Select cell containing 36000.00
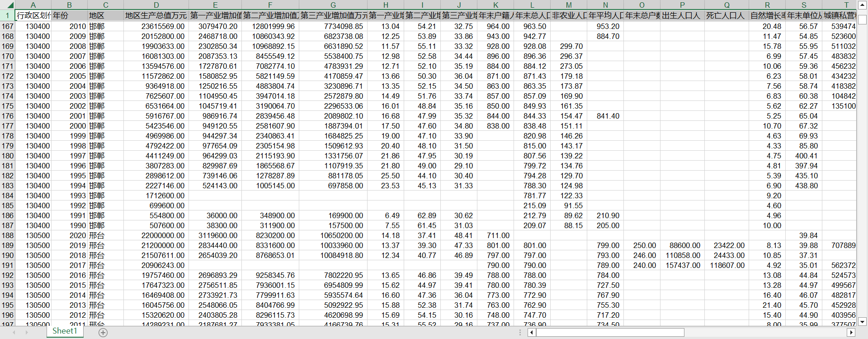Viewport: 868px width, 339px height. pyautogui.click(x=215, y=215)
